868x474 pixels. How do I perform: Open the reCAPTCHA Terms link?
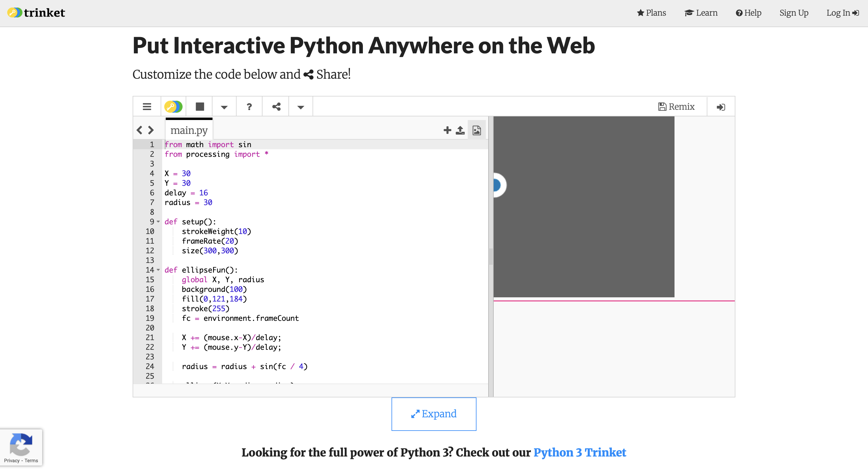tap(31, 460)
